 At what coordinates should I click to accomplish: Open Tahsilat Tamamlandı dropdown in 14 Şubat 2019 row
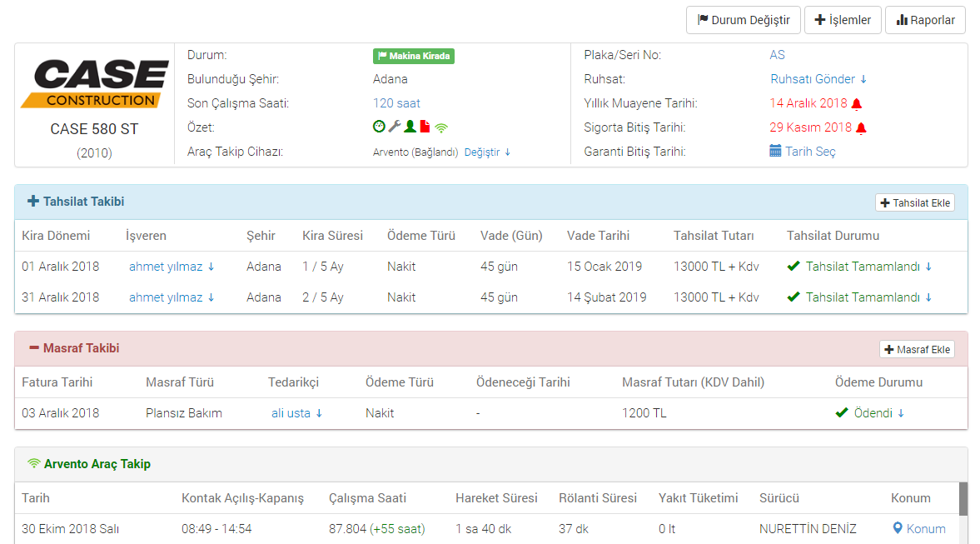868,297
